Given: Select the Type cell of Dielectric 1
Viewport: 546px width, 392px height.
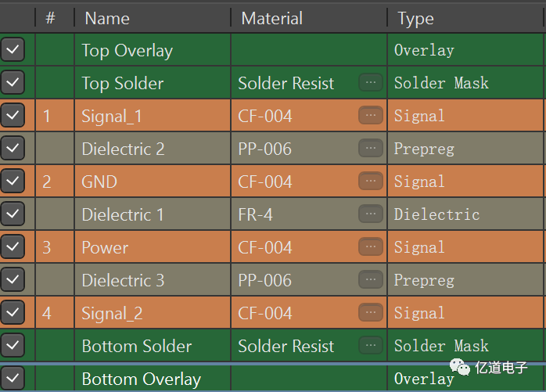Looking at the screenshot, I should (465, 214).
